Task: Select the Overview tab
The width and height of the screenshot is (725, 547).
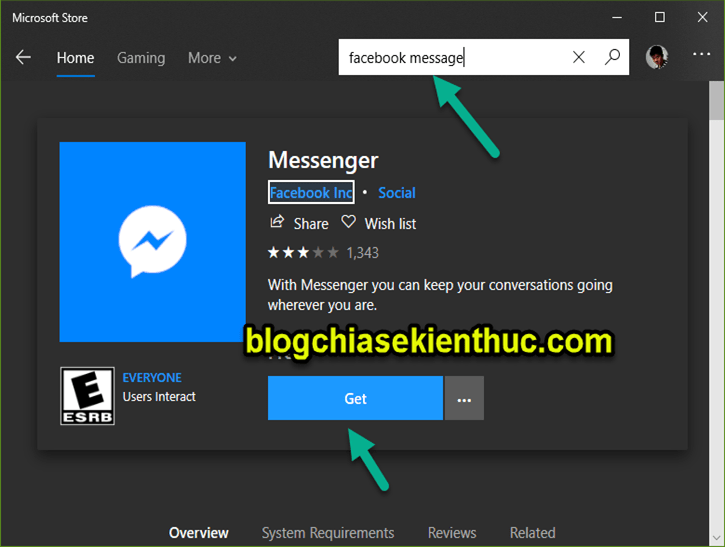Action: pyautogui.click(x=199, y=533)
